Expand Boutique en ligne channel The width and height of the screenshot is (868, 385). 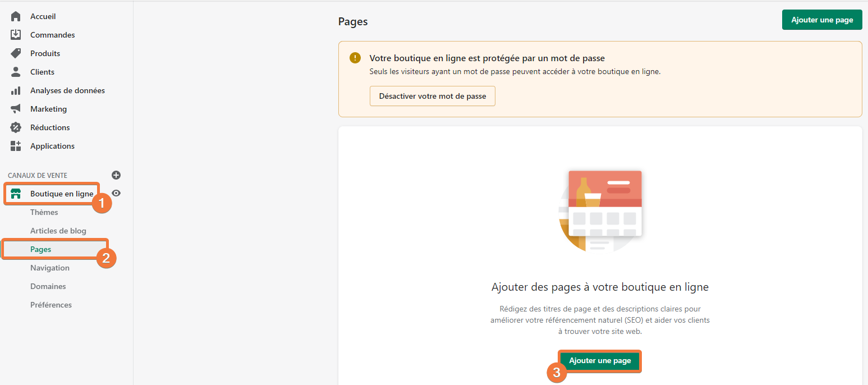click(62, 194)
